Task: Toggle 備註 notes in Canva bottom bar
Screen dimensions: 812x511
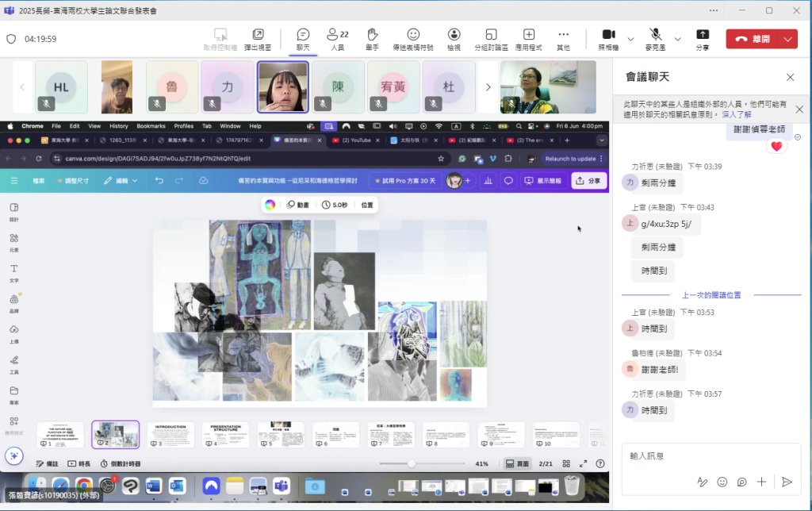Action: click(x=47, y=464)
